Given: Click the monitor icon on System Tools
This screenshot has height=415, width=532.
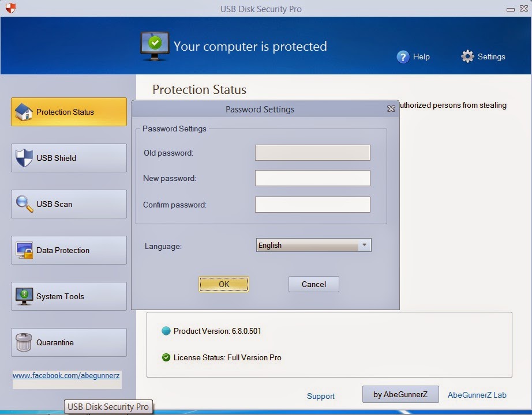Looking at the screenshot, I should (24, 296).
